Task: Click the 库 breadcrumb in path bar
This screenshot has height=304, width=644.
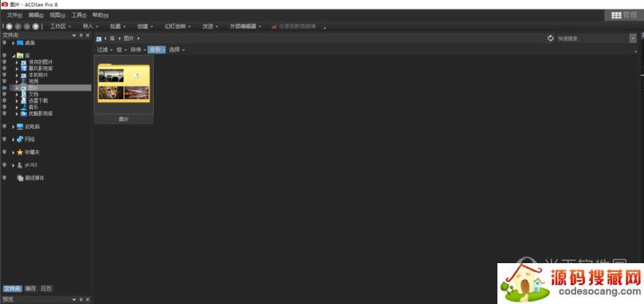Action: click(112, 38)
